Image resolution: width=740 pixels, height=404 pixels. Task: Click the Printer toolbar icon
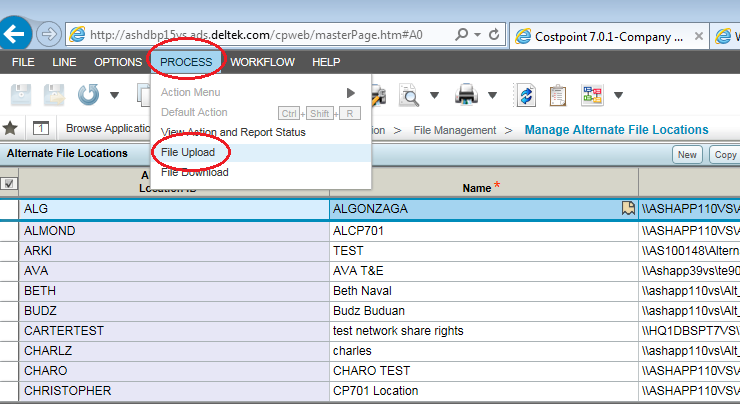466,94
